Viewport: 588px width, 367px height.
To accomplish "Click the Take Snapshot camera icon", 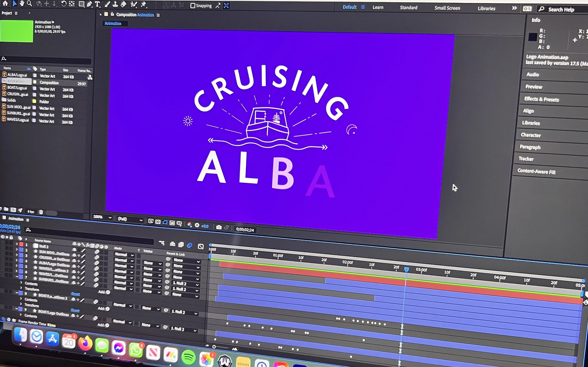I will click(x=219, y=227).
